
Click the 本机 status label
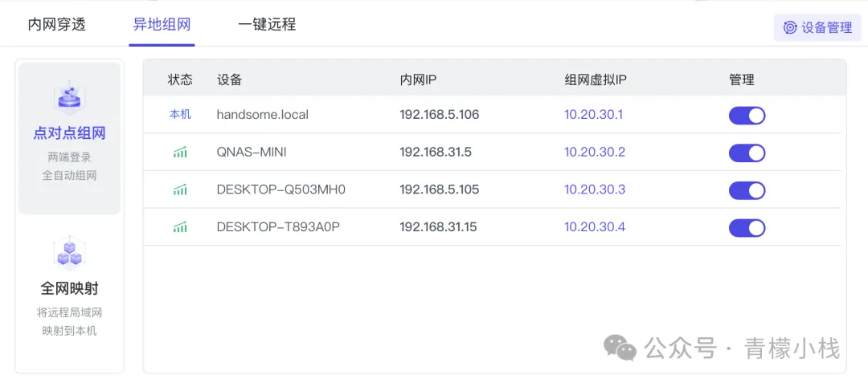pos(180,115)
